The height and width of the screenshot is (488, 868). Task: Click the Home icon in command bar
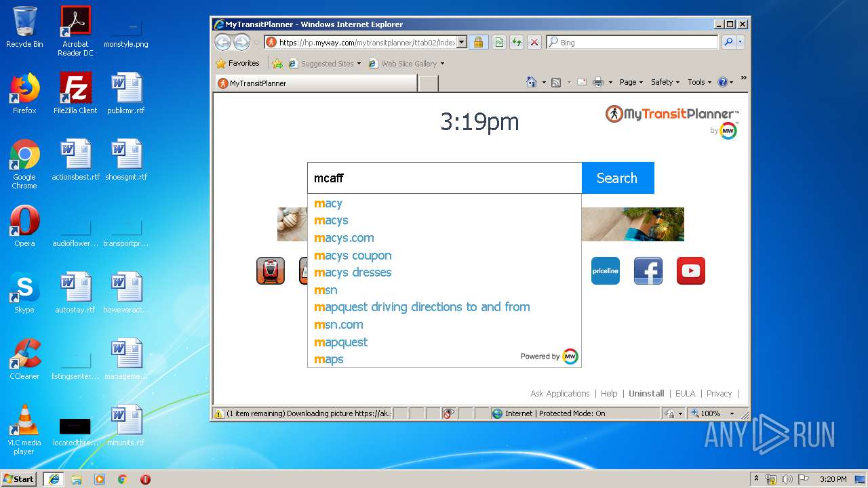click(x=532, y=82)
